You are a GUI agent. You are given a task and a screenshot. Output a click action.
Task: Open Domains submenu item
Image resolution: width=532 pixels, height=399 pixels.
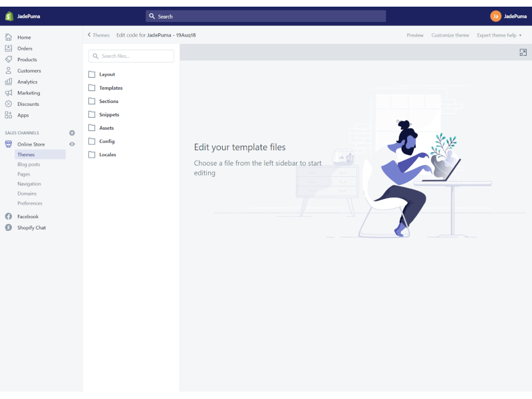pyautogui.click(x=27, y=194)
